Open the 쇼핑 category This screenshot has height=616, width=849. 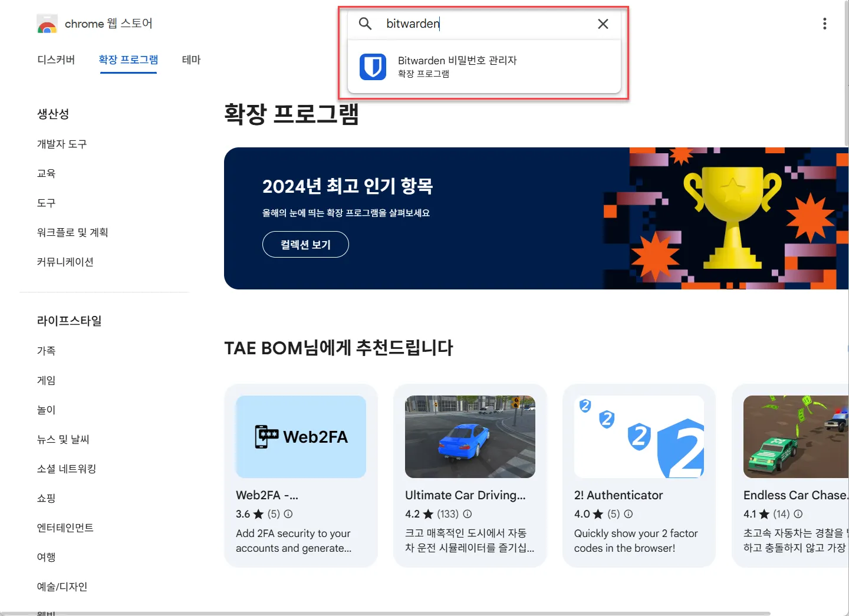(46, 498)
